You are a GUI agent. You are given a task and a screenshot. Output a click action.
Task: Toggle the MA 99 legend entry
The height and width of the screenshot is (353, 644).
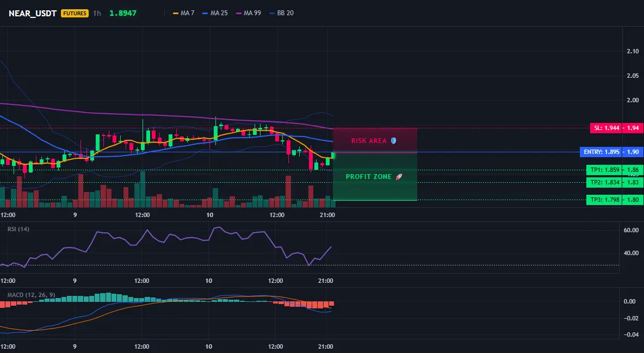[x=249, y=13]
